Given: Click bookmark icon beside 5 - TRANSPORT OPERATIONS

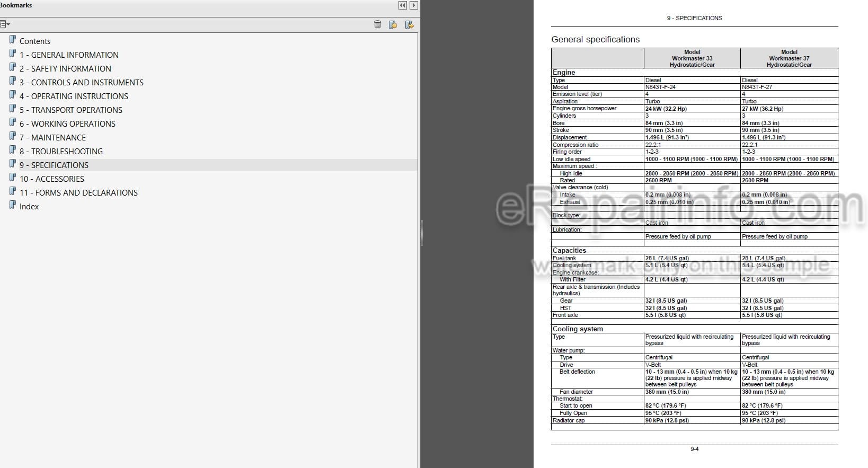Looking at the screenshot, I should tap(13, 109).
